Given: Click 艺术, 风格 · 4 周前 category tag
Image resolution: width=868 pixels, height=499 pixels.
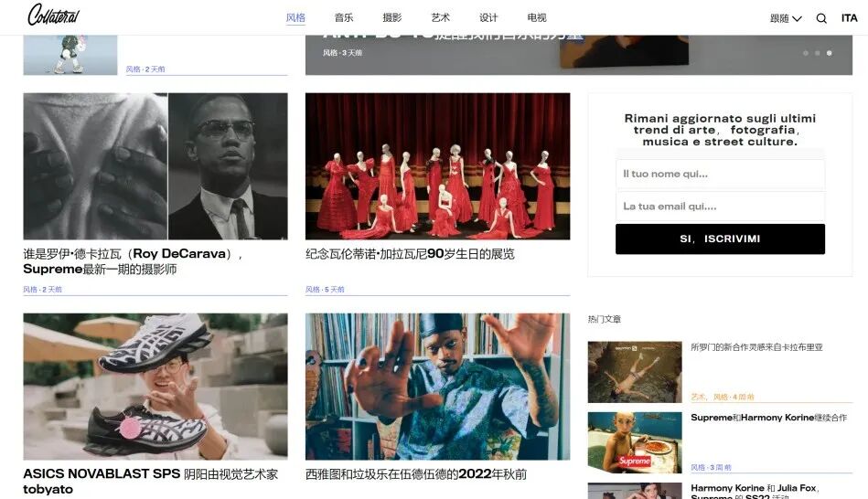Looking at the screenshot, I should pyautogui.click(x=723, y=397).
